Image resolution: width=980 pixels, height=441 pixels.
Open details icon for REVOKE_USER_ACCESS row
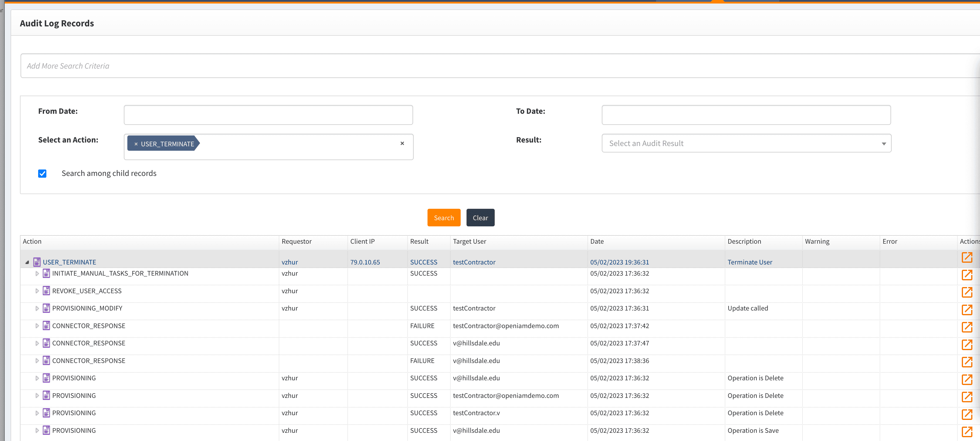pos(967,292)
